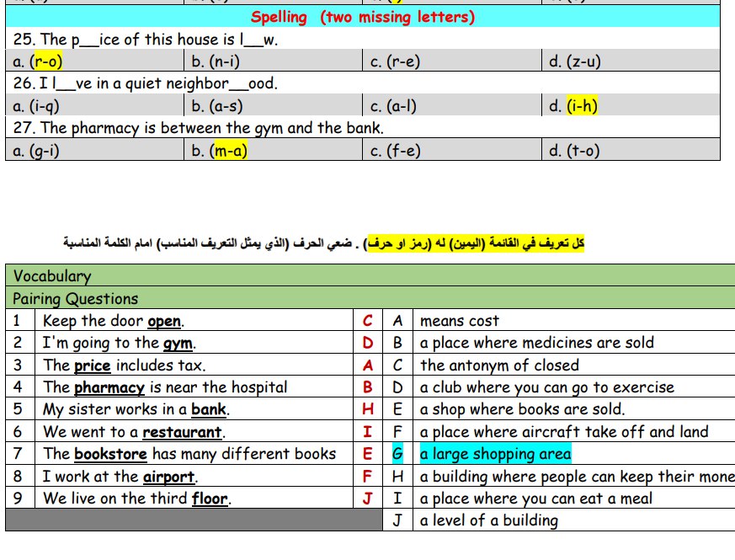Click the underlined word "restaurant" in row 6
This screenshot has width=735, height=560.
pyautogui.click(x=182, y=432)
